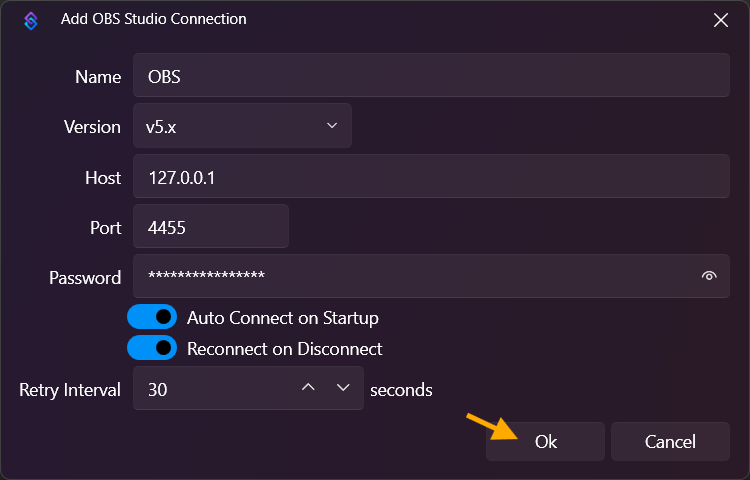
Task: Open the Version dropdown
Action: pos(242,126)
